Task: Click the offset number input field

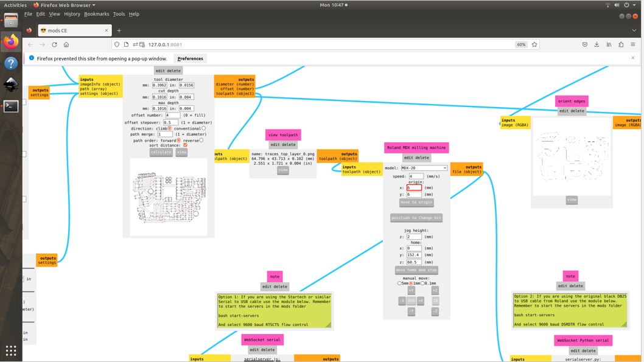Action: point(172,116)
